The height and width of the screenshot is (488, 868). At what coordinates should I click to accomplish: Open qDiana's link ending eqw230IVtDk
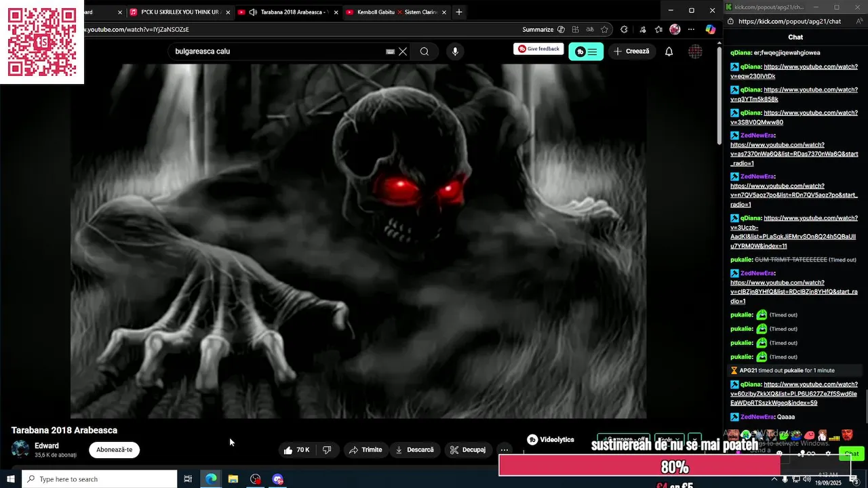pyautogui.click(x=794, y=71)
